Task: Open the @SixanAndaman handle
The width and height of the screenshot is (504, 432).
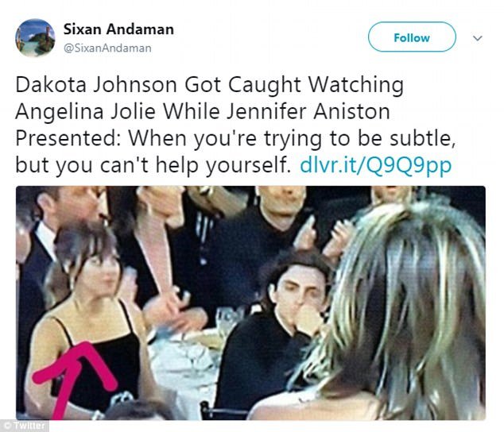Action: 107,48
